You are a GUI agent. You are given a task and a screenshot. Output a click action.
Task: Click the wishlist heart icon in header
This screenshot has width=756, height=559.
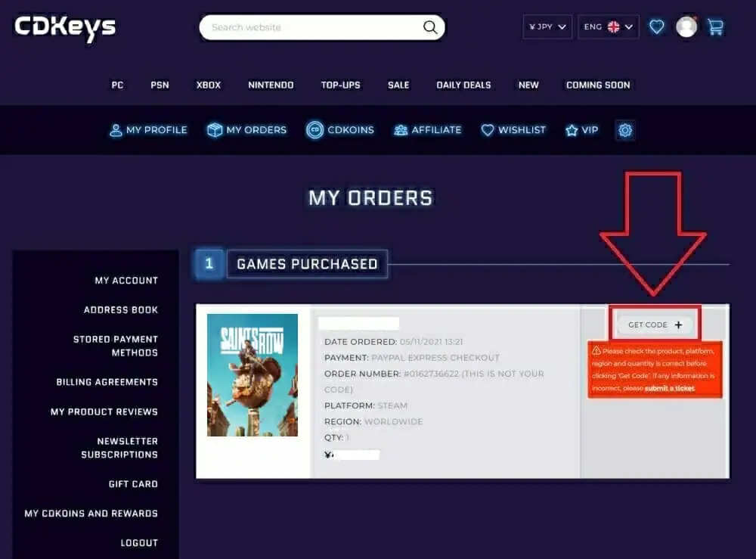[656, 26]
